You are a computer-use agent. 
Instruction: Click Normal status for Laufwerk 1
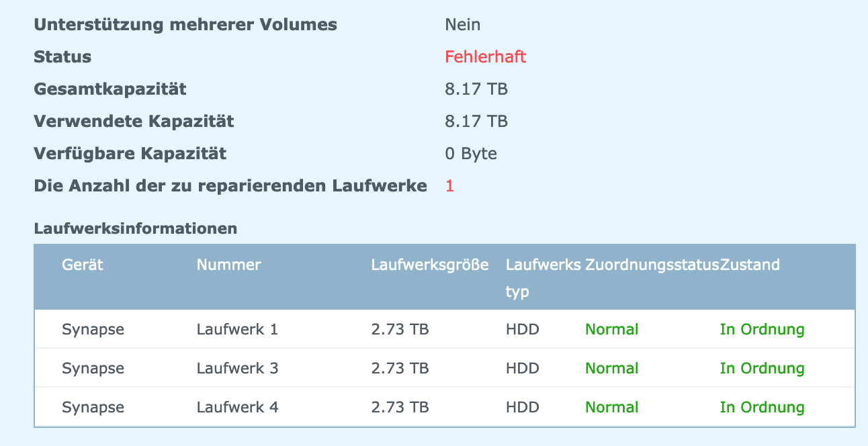tap(611, 329)
